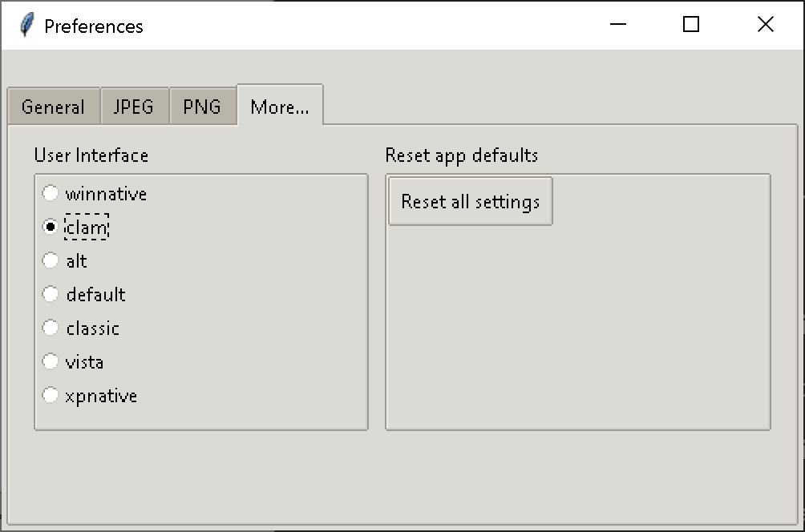This screenshot has height=532, width=805.
Task: Switch the interface to classic theme
Action: (51, 328)
